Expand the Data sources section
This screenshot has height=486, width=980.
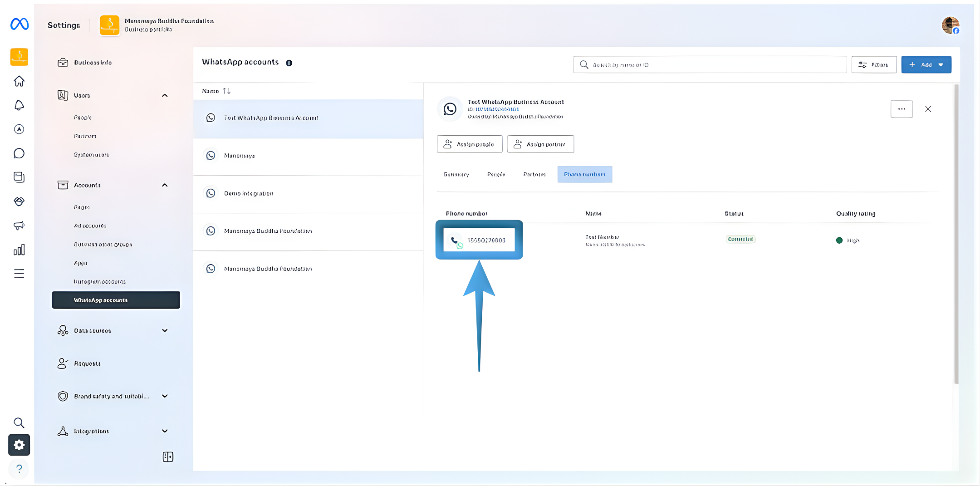(165, 330)
